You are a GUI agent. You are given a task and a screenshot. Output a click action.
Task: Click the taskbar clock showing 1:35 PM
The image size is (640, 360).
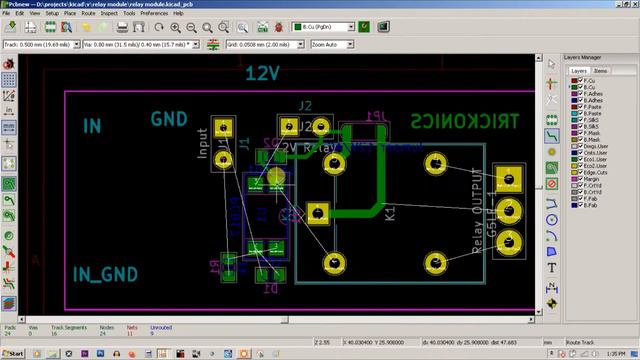616,353
